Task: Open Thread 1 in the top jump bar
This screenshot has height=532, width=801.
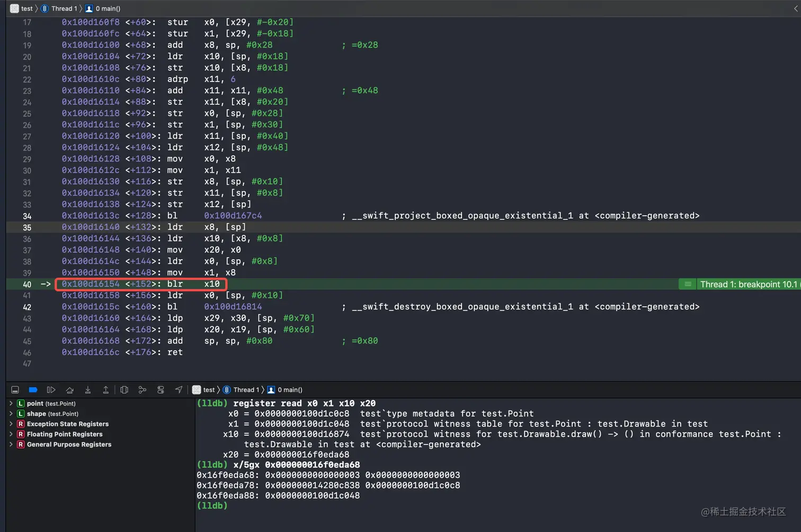Action: [x=59, y=8]
